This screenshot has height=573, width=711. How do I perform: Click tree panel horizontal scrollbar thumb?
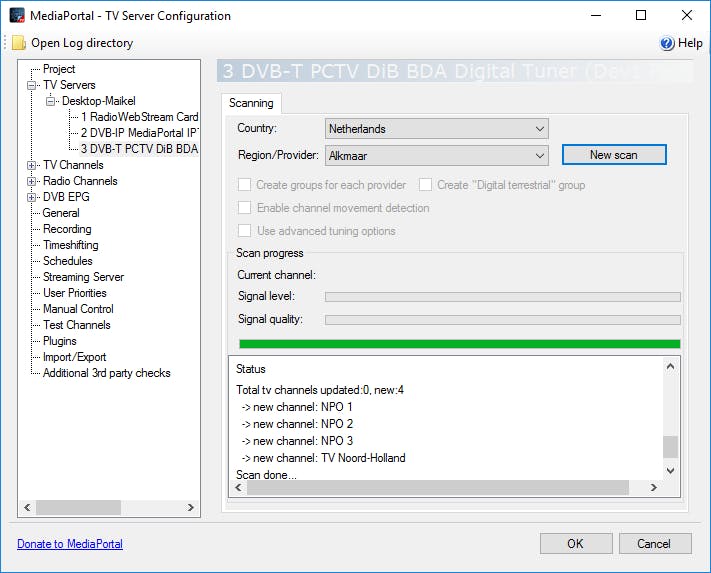[78, 507]
